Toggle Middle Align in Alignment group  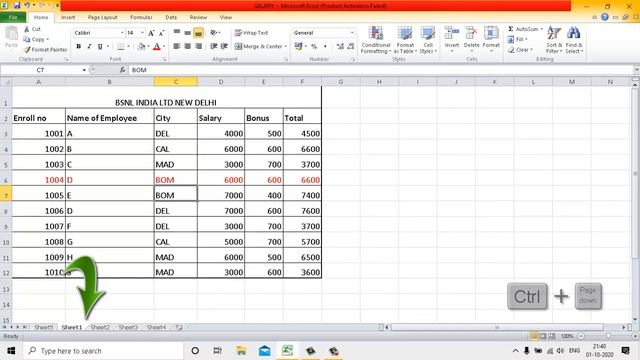187,33
